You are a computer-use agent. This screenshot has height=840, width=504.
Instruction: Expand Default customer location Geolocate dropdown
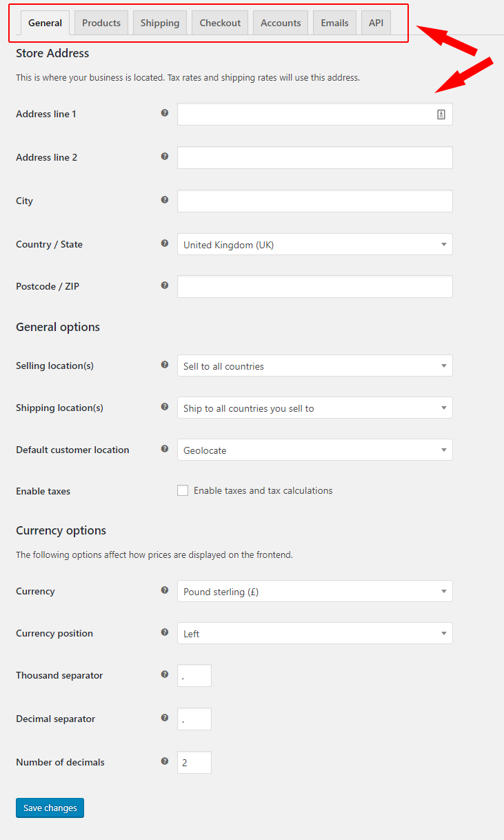[315, 450]
